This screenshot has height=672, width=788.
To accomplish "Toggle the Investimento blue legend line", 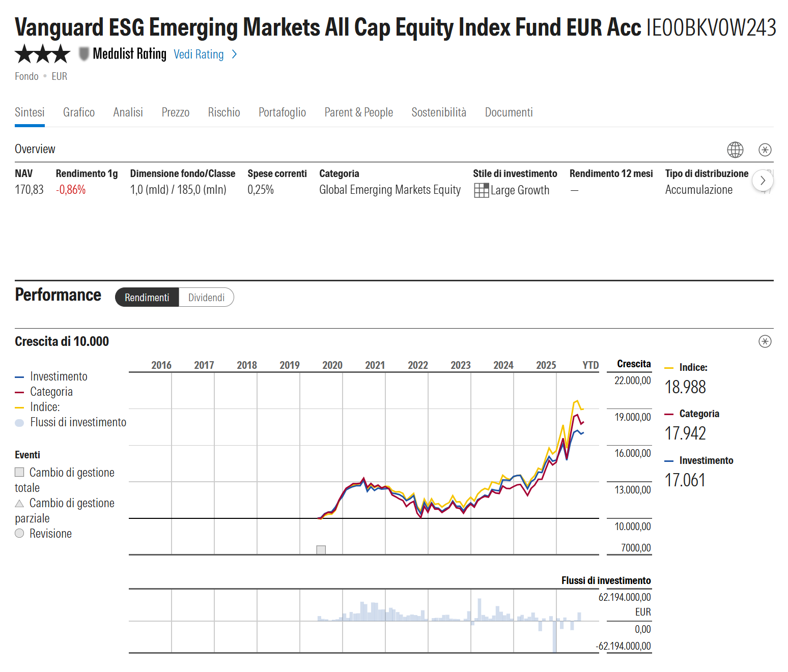I will click(x=19, y=377).
